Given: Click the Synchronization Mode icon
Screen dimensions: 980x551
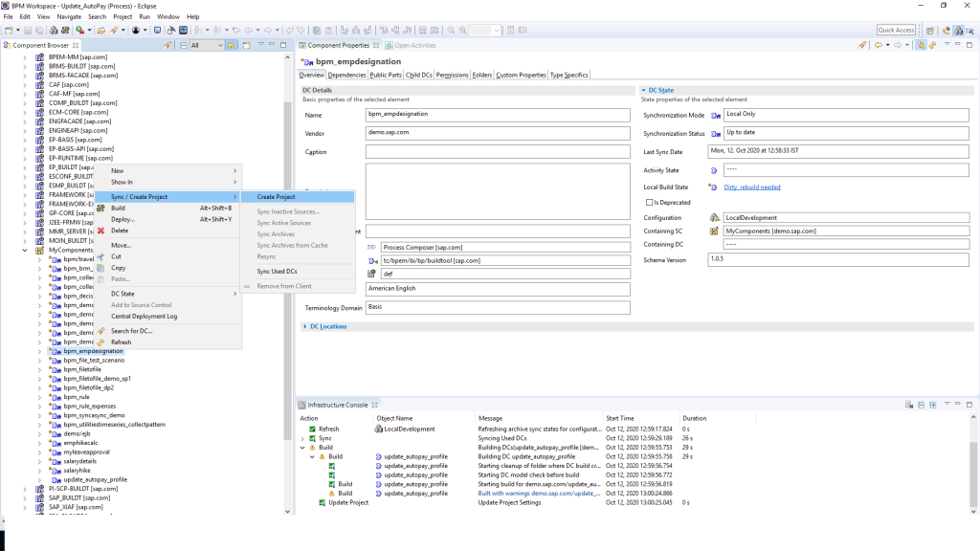Looking at the screenshot, I should click(x=716, y=116).
